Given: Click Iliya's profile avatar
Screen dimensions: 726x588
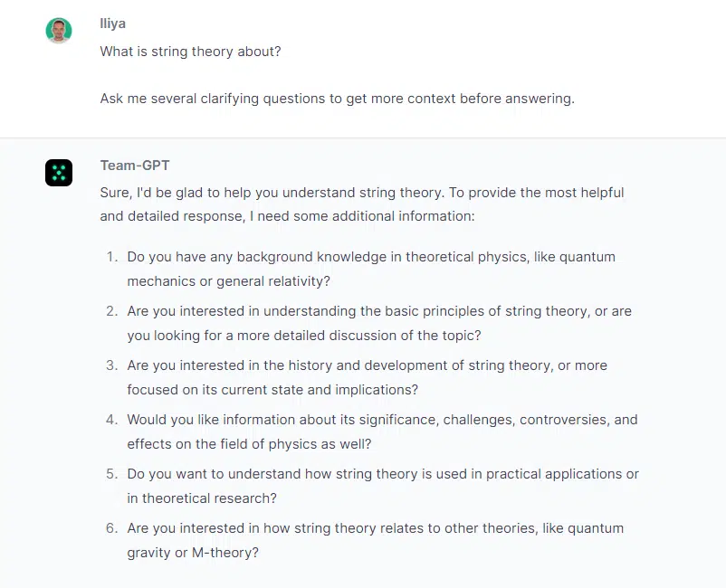Looking at the screenshot, I should 59,31.
